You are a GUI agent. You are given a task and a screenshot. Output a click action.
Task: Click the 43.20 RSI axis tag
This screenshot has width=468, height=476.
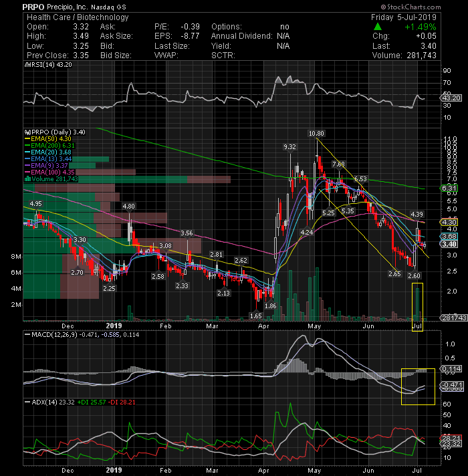[451, 98]
